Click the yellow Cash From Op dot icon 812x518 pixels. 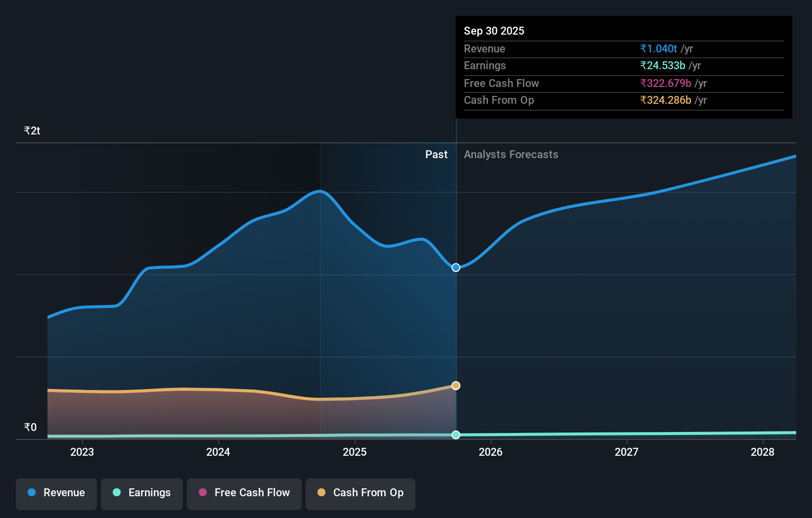[322, 493]
